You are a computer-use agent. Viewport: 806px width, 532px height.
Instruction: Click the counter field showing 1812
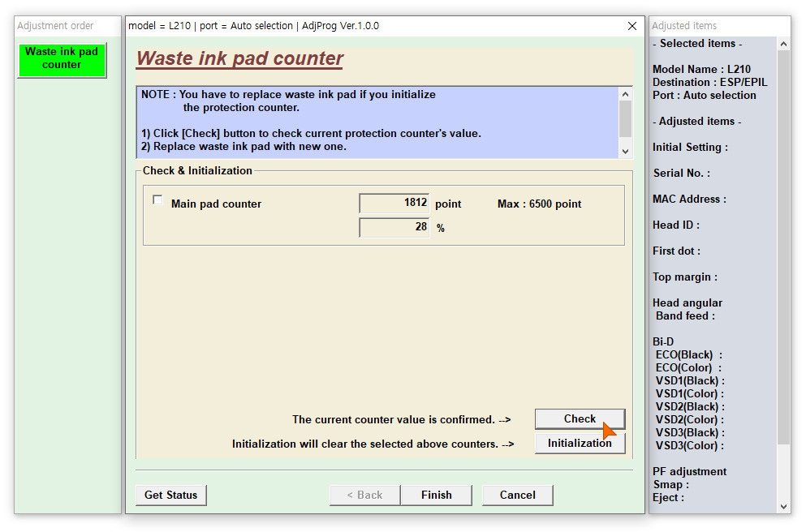[x=394, y=203]
